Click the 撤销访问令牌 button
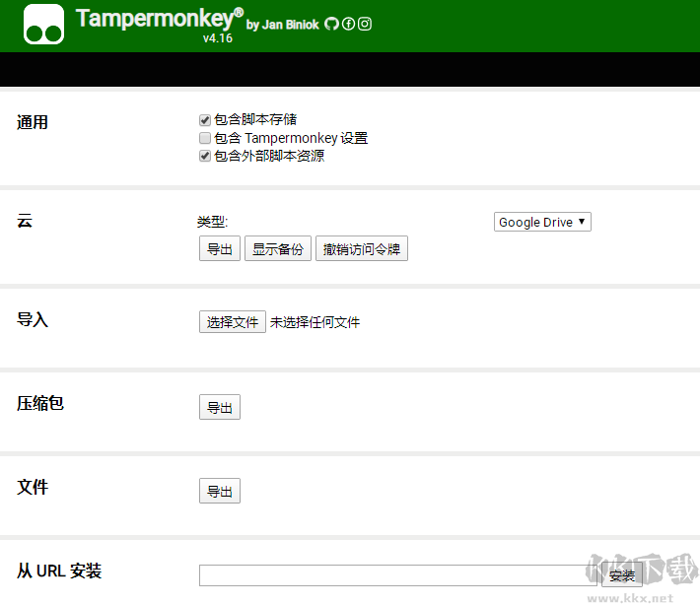The image size is (700, 605). (361, 249)
